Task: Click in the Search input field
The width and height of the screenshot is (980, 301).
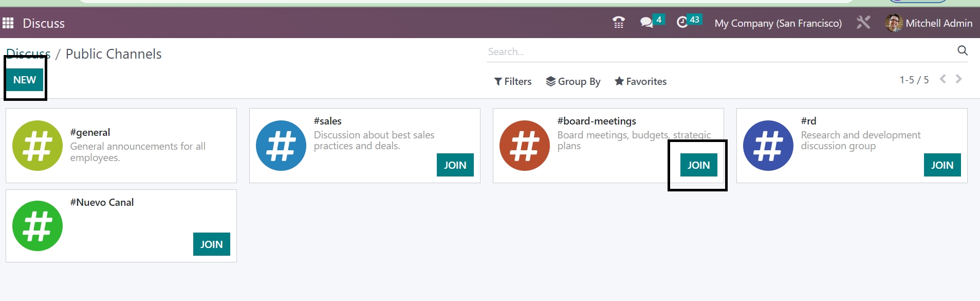Action: click(719, 51)
